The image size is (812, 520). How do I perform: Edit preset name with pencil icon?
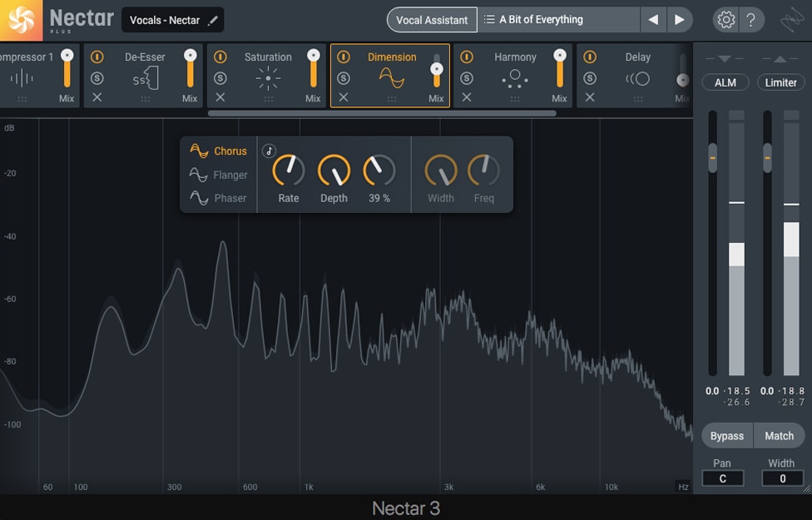(x=213, y=20)
